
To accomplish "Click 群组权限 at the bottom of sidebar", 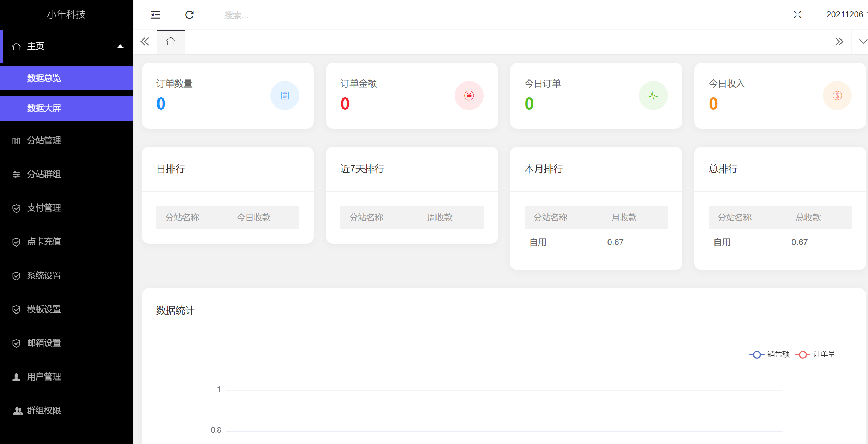I will (x=16, y=410).
